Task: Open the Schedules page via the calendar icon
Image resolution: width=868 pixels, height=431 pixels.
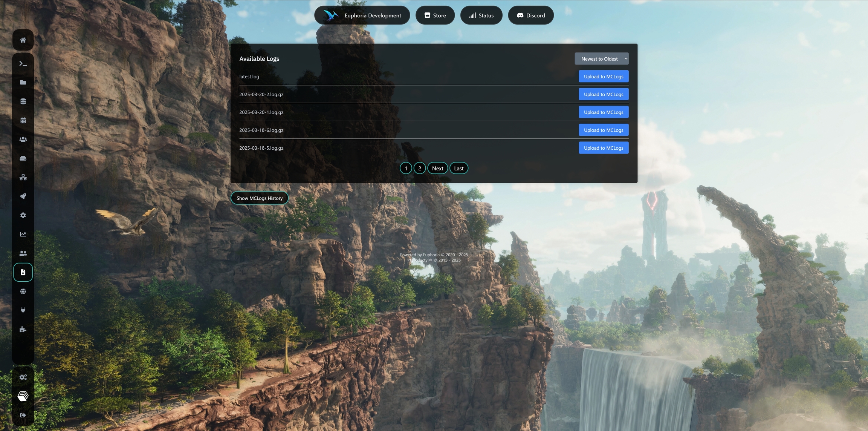Action: 23,120
